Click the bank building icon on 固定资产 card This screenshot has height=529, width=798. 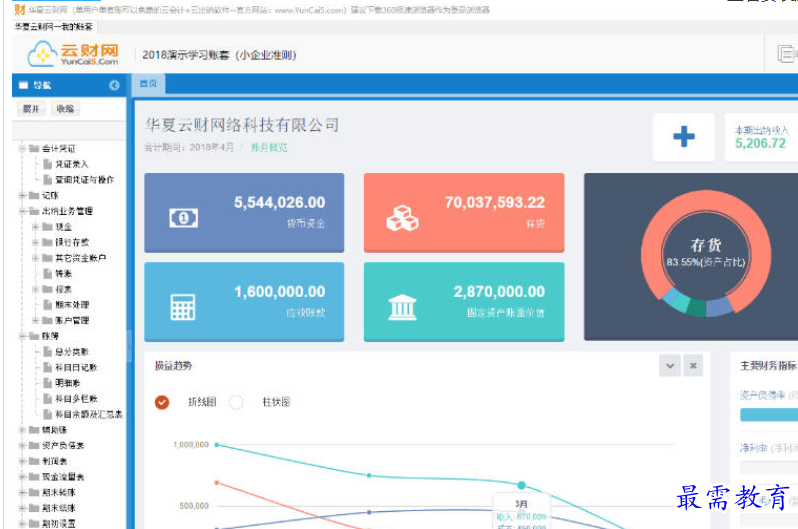[x=402, y=307]
